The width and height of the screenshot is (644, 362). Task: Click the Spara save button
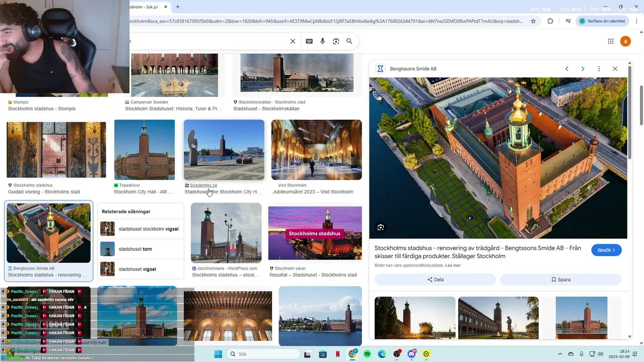[x=560, y=280]
